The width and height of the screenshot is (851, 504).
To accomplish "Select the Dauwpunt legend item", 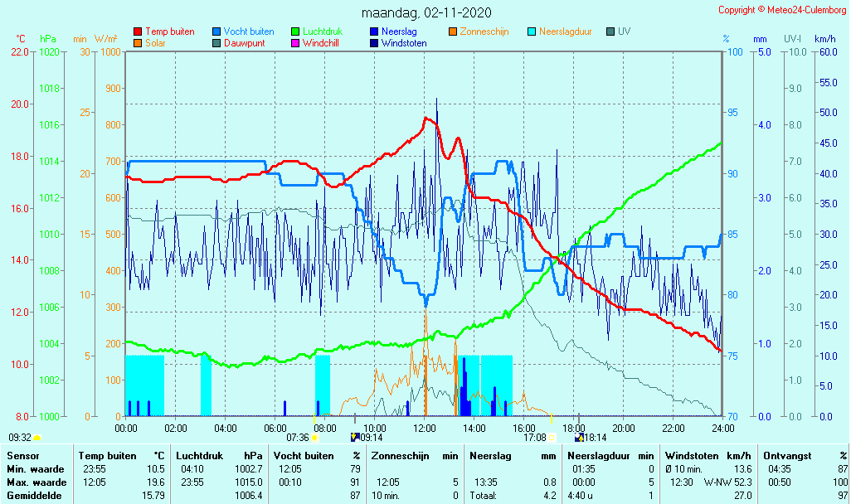I will (244, 43).
